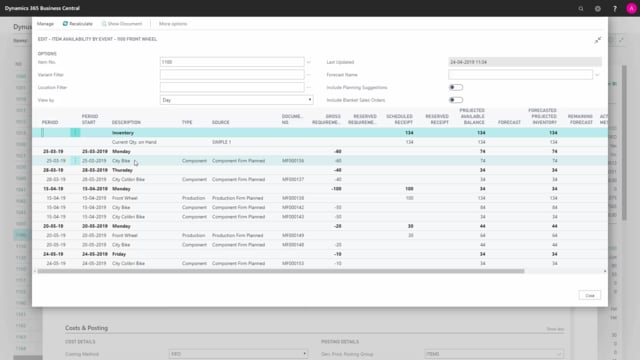Viewport: 640px width, 360px height.
Task: Click the Last Updated date field
Action: click(525, 62)
